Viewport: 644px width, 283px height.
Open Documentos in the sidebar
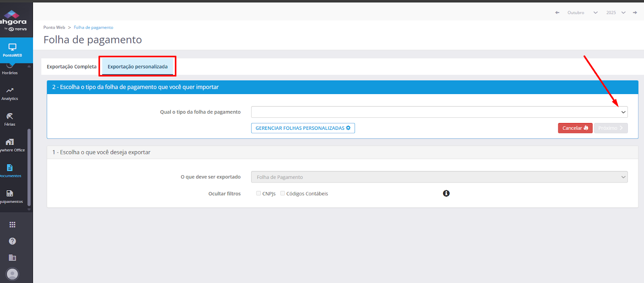pyautogui.click(x=10, y=171)
